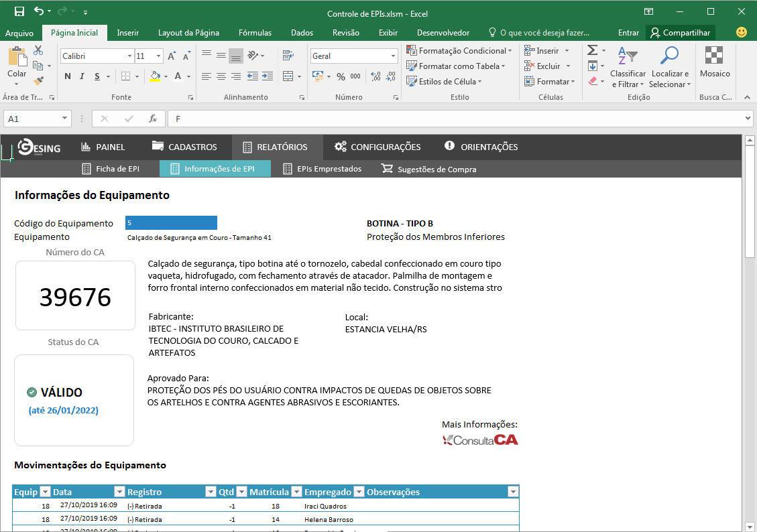Image resolution: width=757 pixels, height=532 pixels.
Task: Click the Save floppy disk icon
Action: (x=19, y=11)
